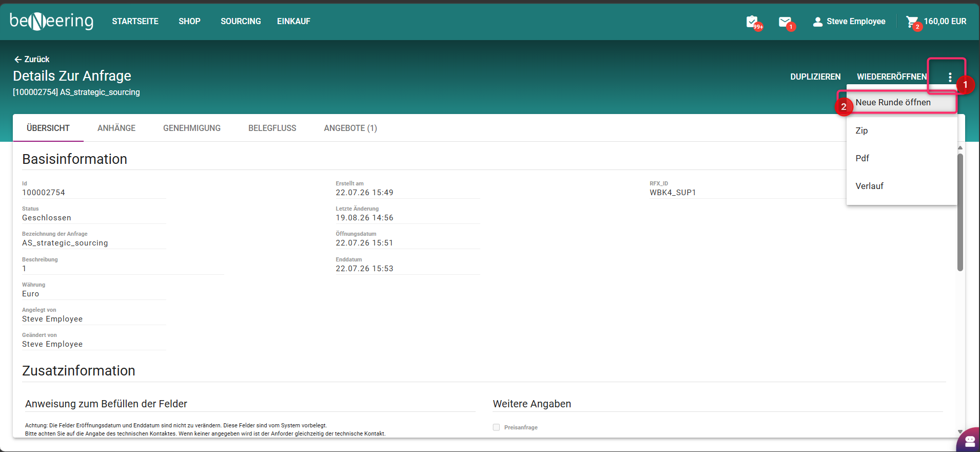Open the Belegfluss tab
The height and width of the screenshot is (452, 980).
272,128
